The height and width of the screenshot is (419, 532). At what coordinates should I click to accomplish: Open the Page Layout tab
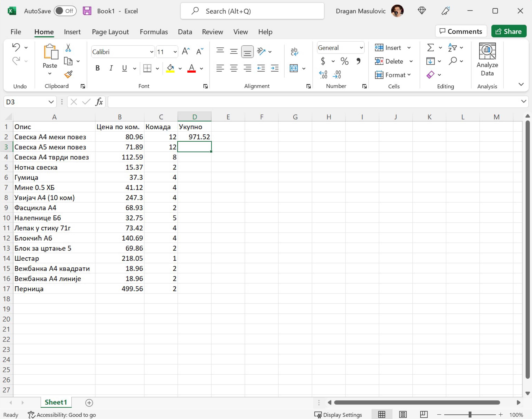[x=110, y=32]
